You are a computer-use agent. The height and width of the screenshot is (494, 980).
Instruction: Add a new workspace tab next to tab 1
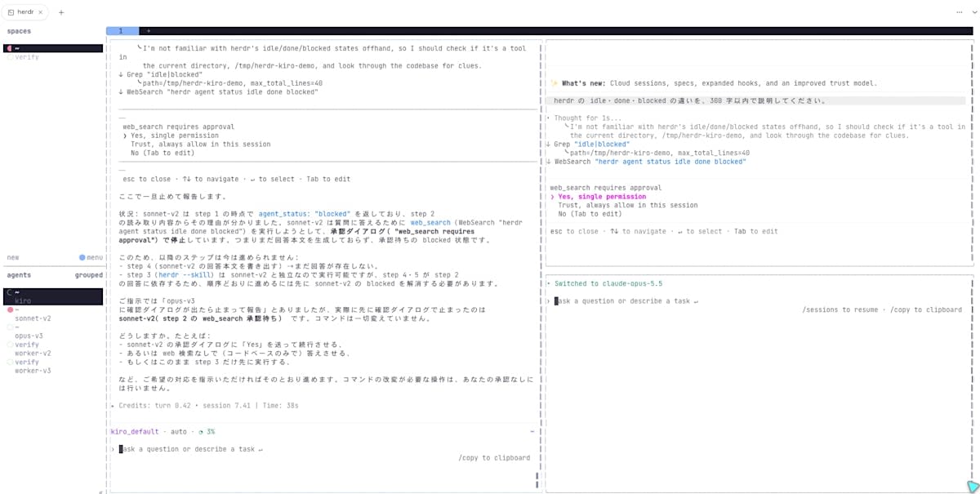coord(148,31)
